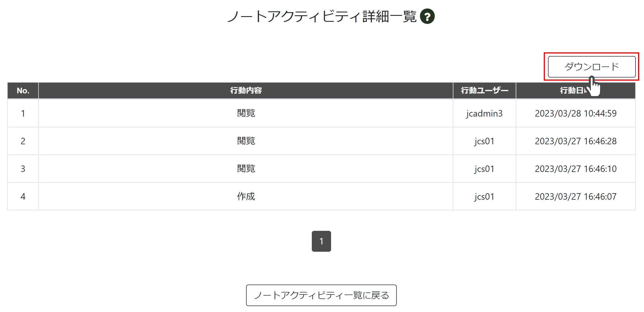The image size is (644, 312).
Task: Click the 行動ユーザー column header
Action: click(x=485, y=91)
